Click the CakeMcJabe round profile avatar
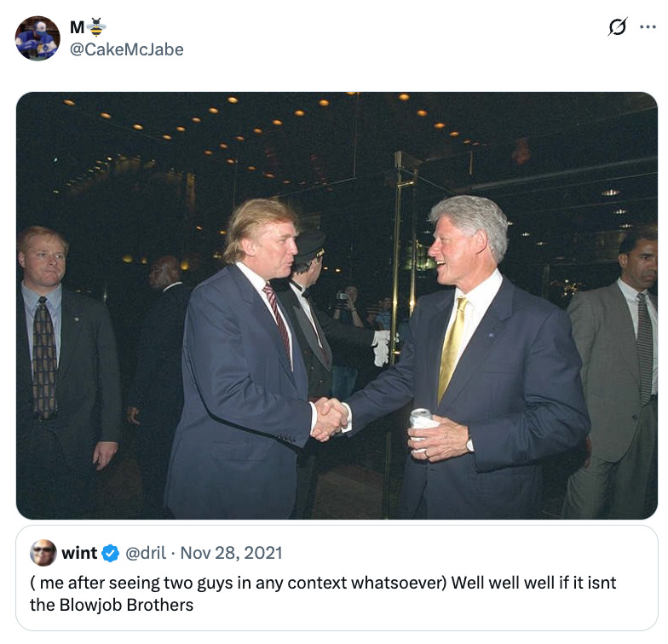The height and width of the screenshot is (644, 668). click(37, 38)
